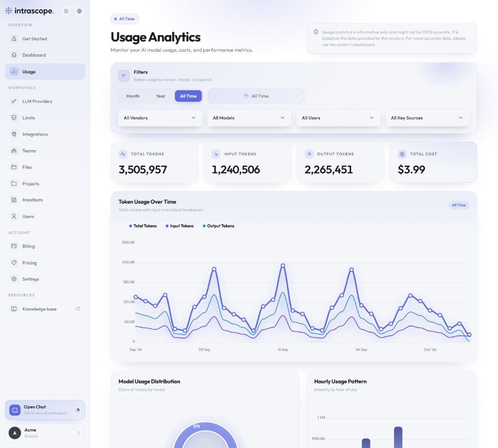Click the Knowledge base link
The width and height of the screenshot is (498, 448).
(45, 309)
